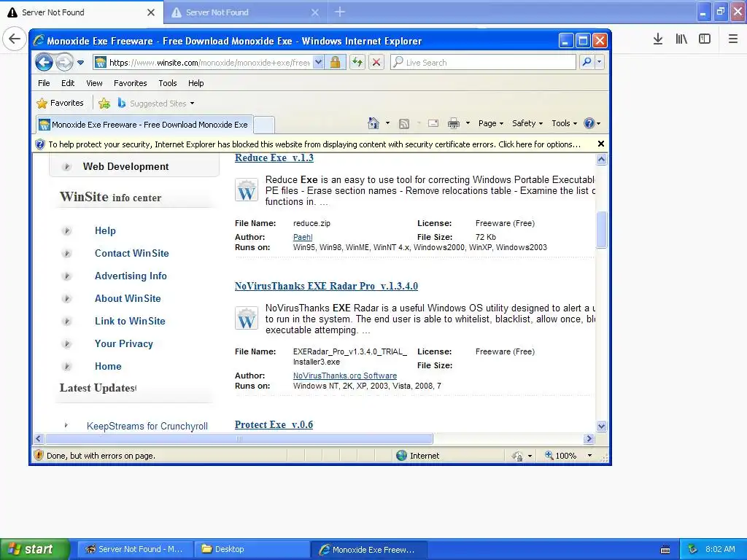Click the Firefox downloads arrow icon

(x=658, y=39)
